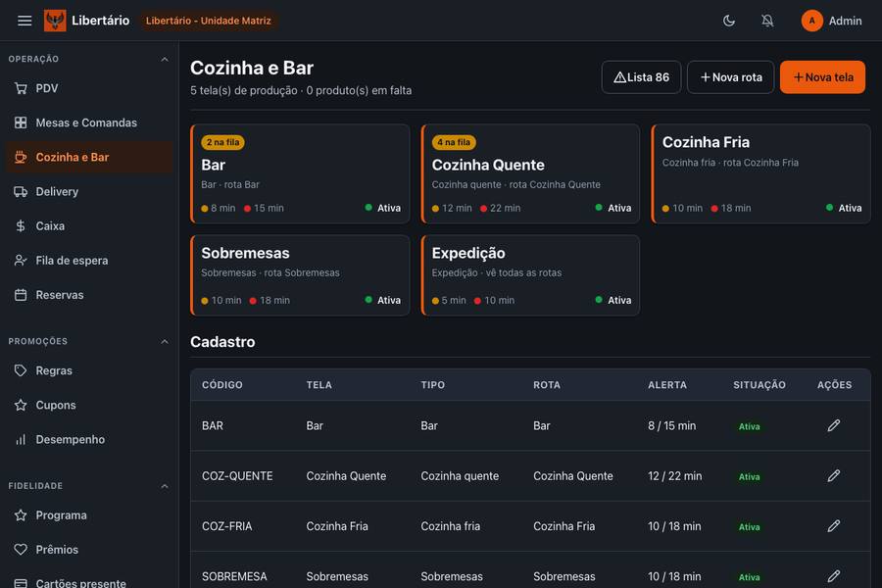Open PDV from the sidebar

[x=89, y=88]
